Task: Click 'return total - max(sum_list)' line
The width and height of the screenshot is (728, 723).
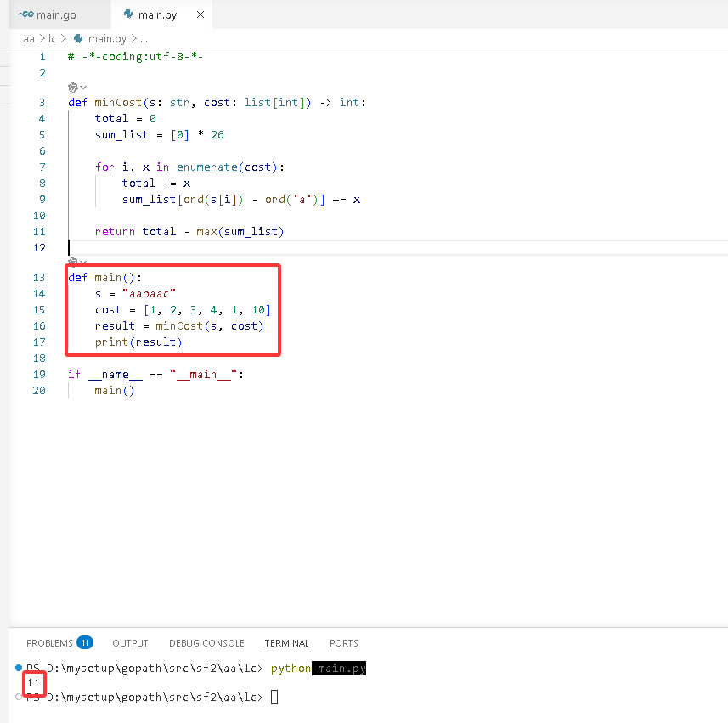Action: click(x=189, y=232)
